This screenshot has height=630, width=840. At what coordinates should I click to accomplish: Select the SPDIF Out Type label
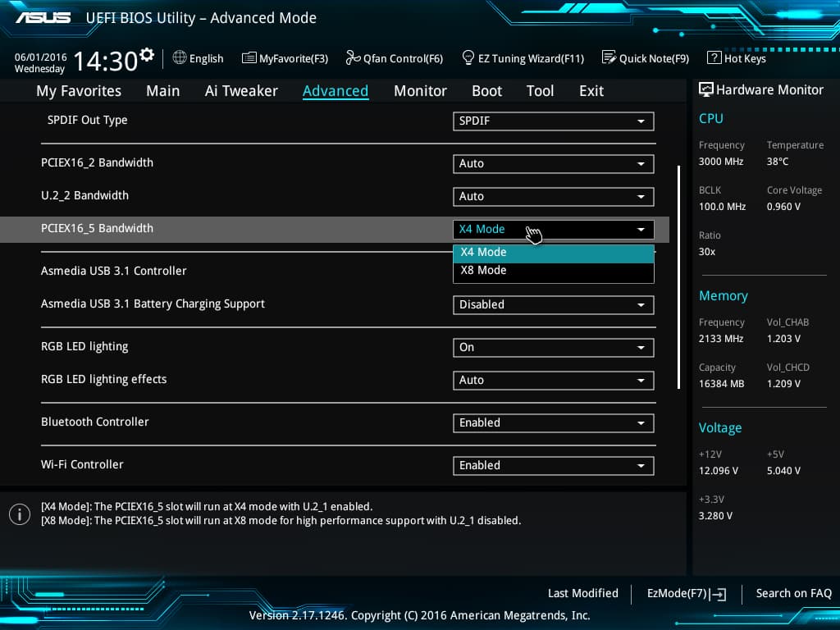tap(87, 120)
